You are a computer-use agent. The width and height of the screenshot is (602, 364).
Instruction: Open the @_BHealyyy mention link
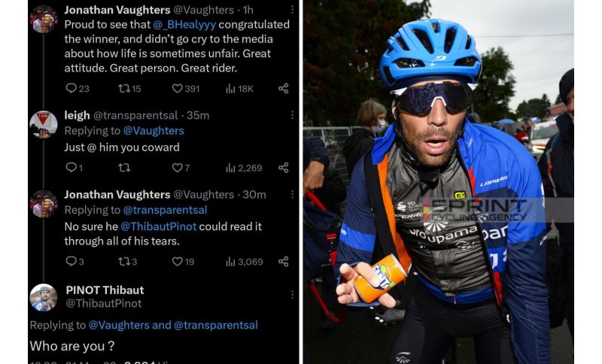point(184,25)
